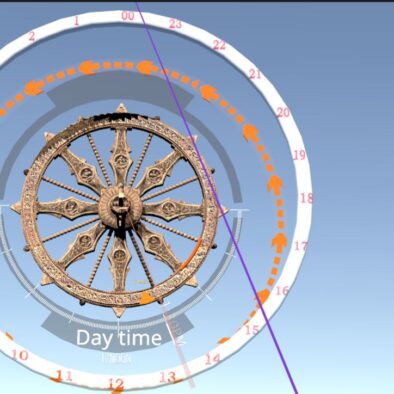Pick hour 15 on the outer ring
Screen dimensions: 394x394
click(x=252, y=330)
